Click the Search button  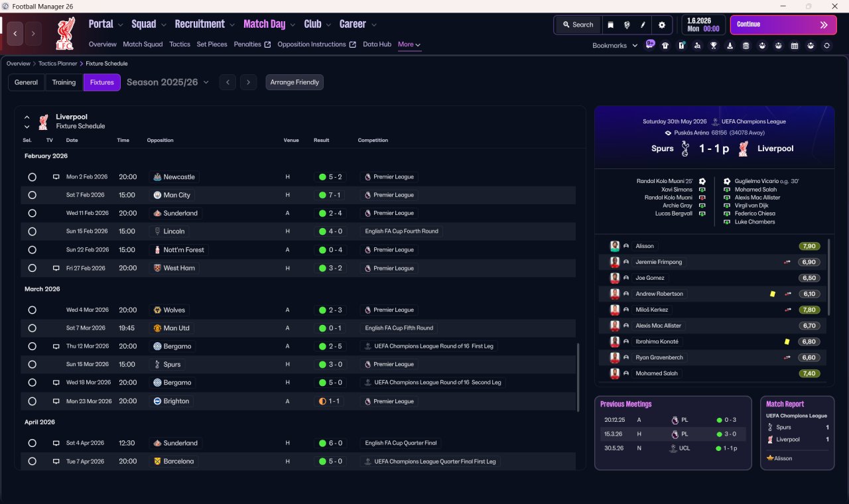(578, 25)
